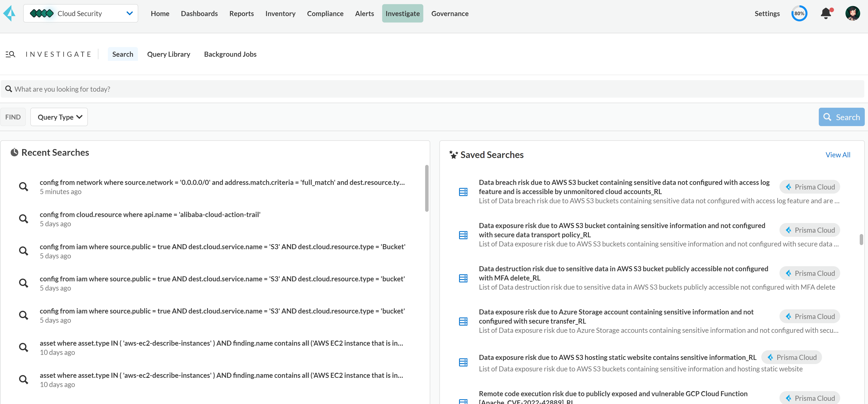This screenshot has height=404, width=868.
Task: Open the user profile avatar
Action: (853, 14)
